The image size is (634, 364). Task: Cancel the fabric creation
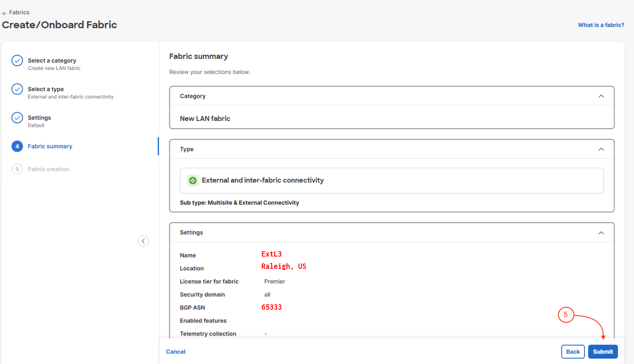pos(176,352)
